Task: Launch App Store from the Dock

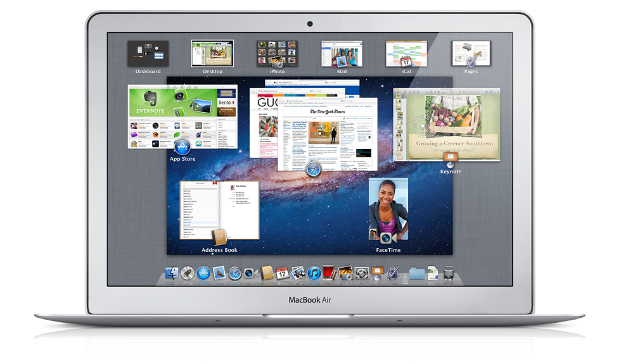Action: 203,273
